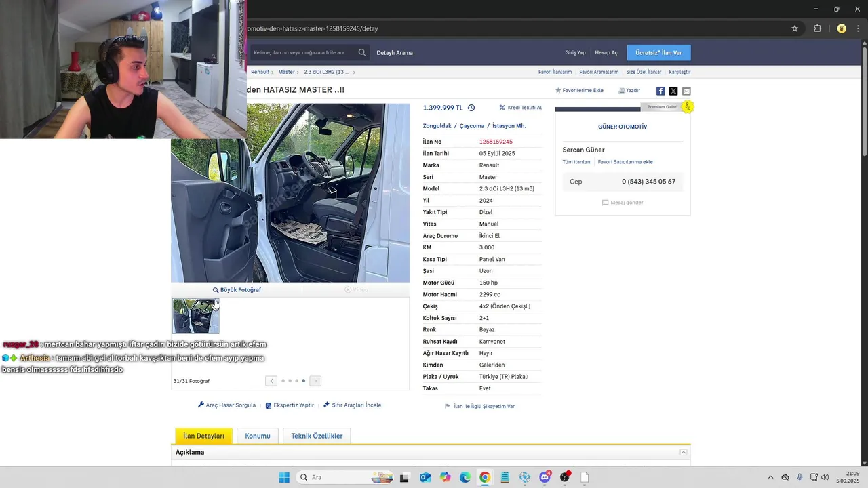Open Favori İlanlarım menu link
The width and height of the screenshot is (868, 488).
coord(555,72)
